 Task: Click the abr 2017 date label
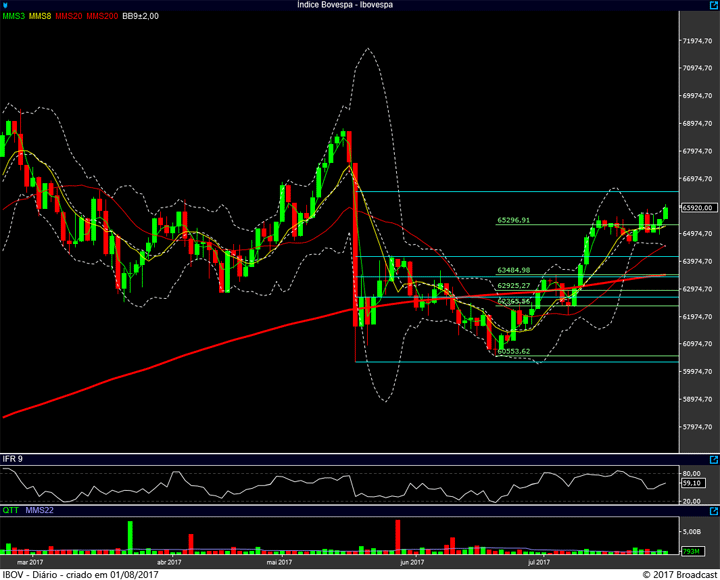point(169,562)
